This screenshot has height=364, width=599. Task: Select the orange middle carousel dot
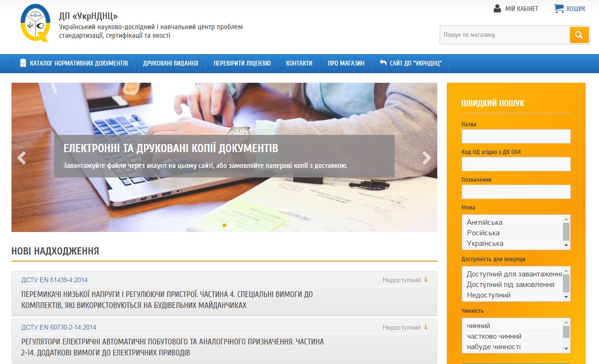(x=224, y=225)
